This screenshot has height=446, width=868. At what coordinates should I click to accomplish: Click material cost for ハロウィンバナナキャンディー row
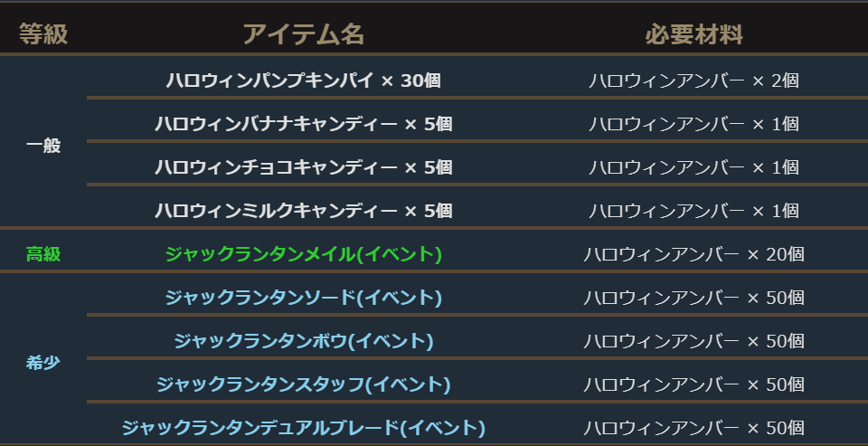693,124
